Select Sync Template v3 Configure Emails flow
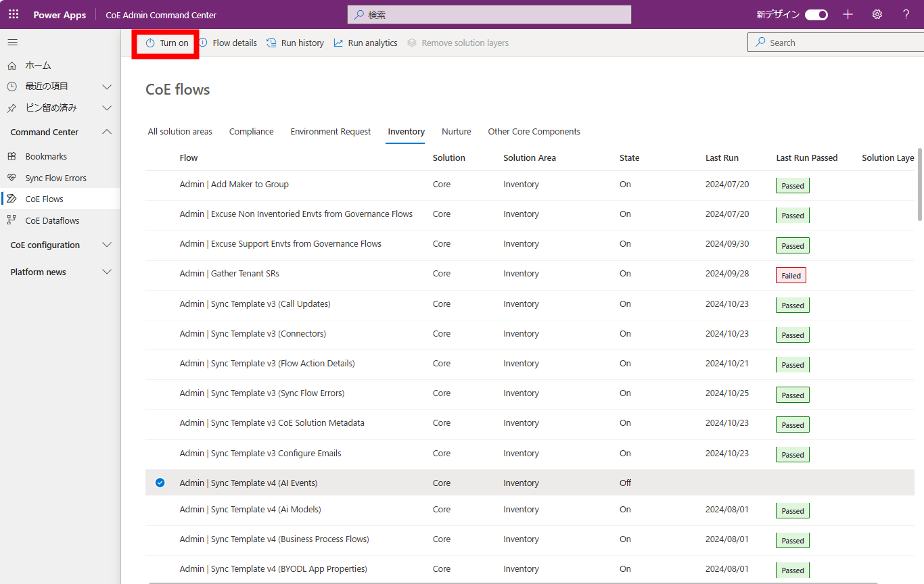The image size is (924, 584). click(x=260, y=454)
